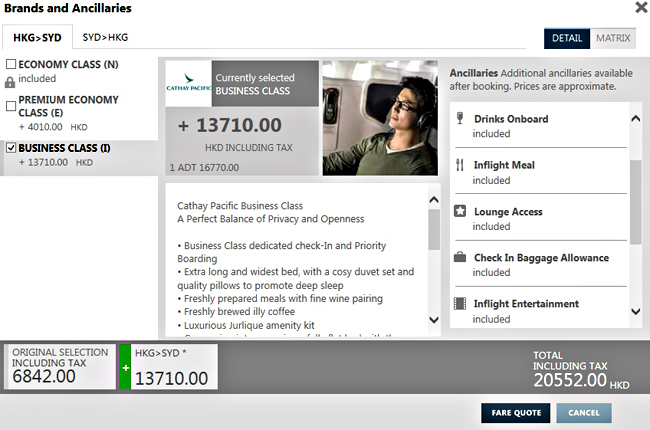Screen dimensions: 650x430
Task: Click the Cathay Pacific logo
Action: tap(189, 83)
